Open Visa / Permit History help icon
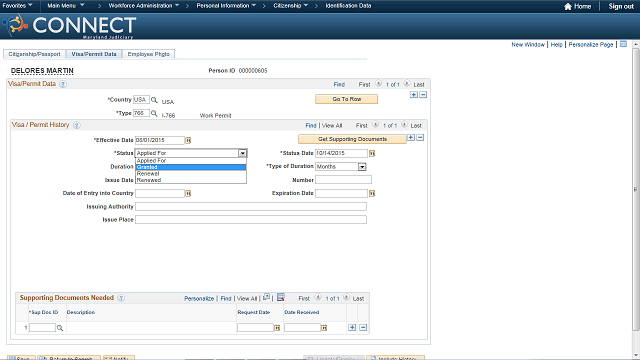Viewport: 640px width, 360px height. click(77, 125)
